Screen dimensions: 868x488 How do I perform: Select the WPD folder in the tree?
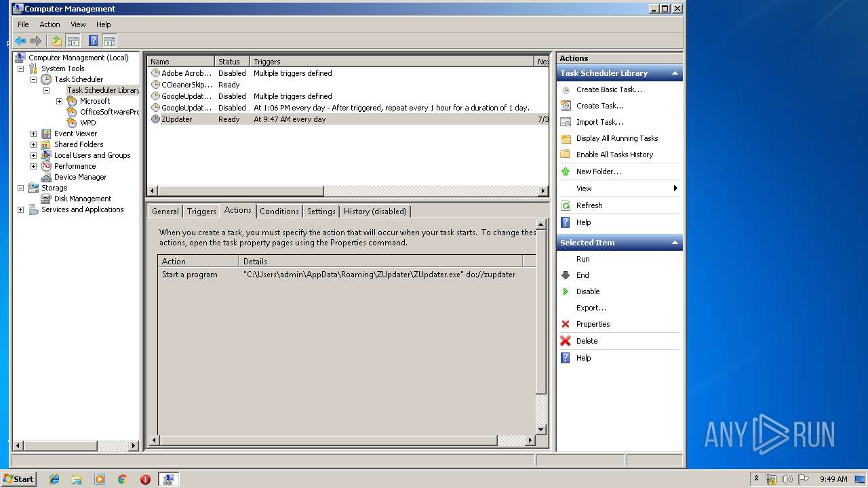[87, 123]
